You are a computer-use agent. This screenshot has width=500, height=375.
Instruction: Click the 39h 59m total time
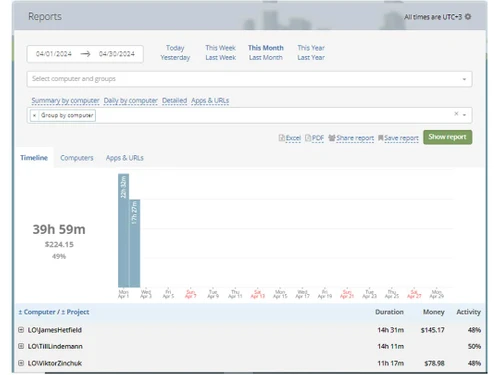(59, 229)
